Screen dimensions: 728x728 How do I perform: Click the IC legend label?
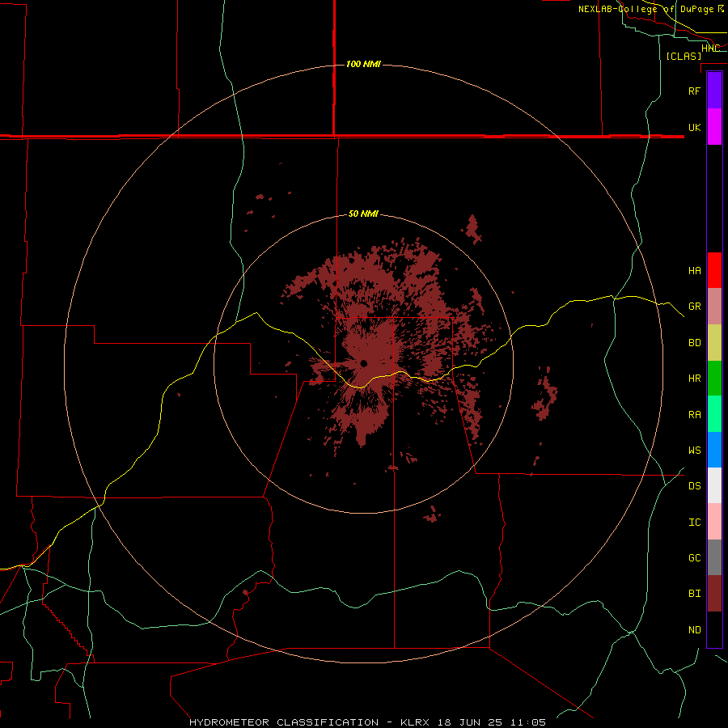(694, 523)
